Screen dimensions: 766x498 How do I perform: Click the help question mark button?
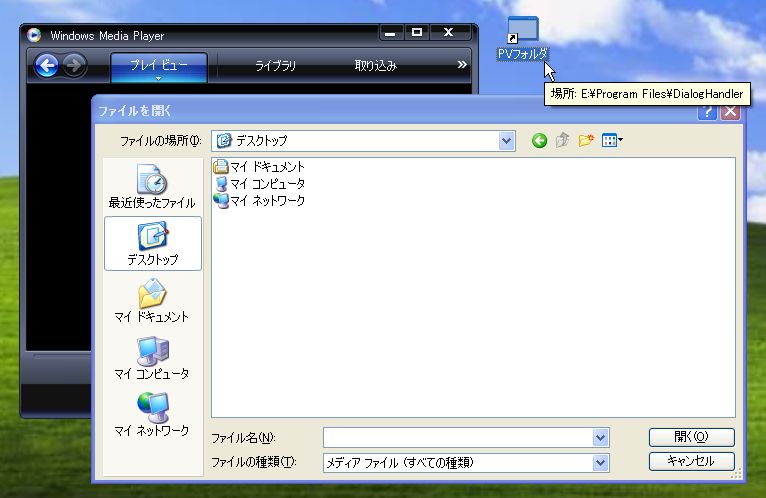[707, 112]
